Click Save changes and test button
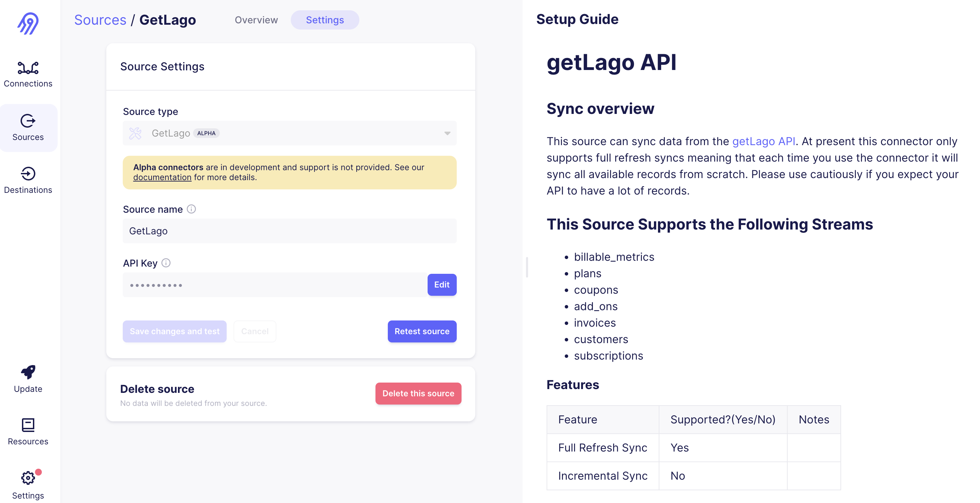The height and width of the screenshot is (503, 980). tap(175, 331)
